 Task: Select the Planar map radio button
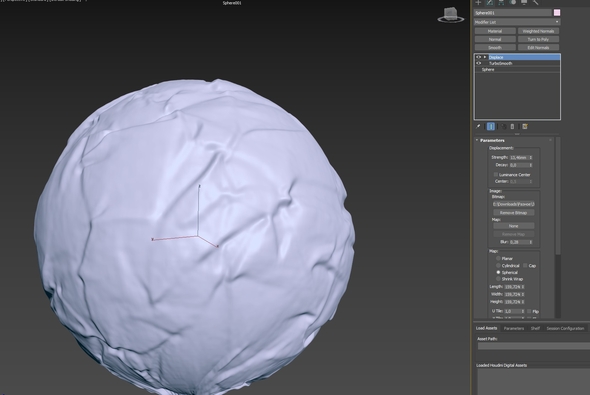[498, 258]
